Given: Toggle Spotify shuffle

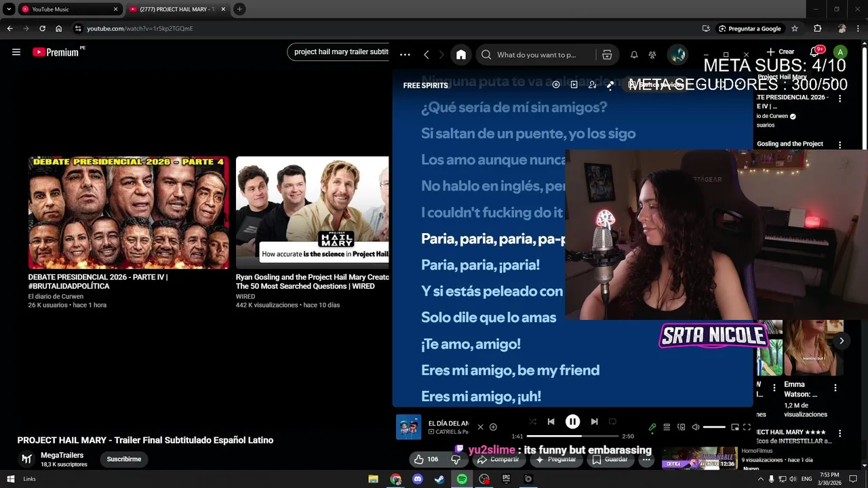Looking at the screenshot, I should pos(532,422).
